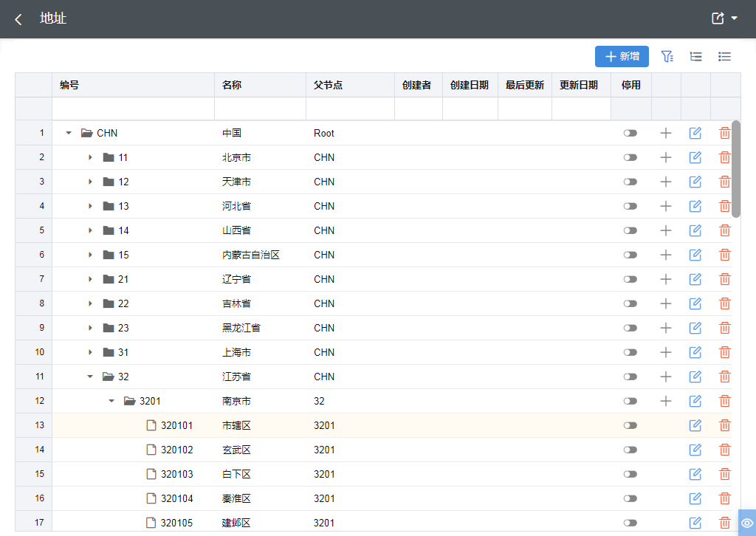Collapse the CHN root node
Screen dimensions: 756x536
click(x=69, y=133)
